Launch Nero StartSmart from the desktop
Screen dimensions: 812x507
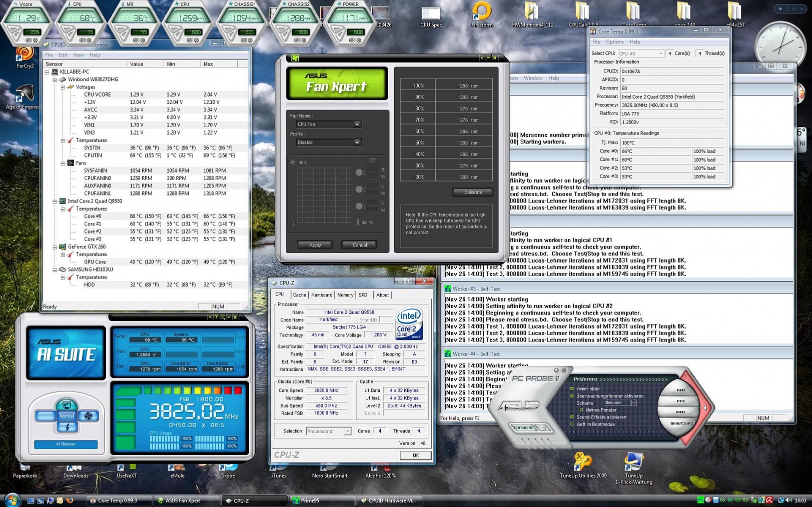[x=330, y=471]
